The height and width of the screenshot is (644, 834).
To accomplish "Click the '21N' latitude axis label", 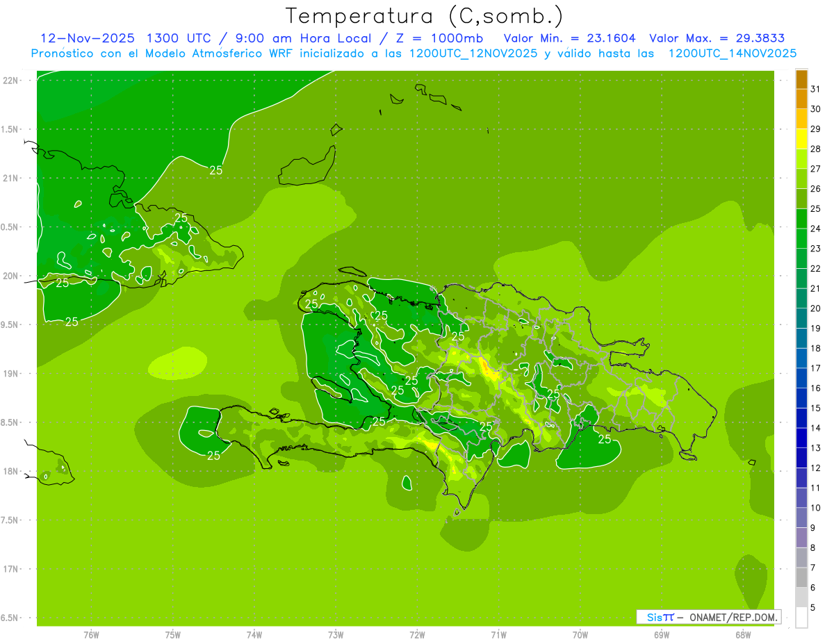I will click(x=10, y=179).
